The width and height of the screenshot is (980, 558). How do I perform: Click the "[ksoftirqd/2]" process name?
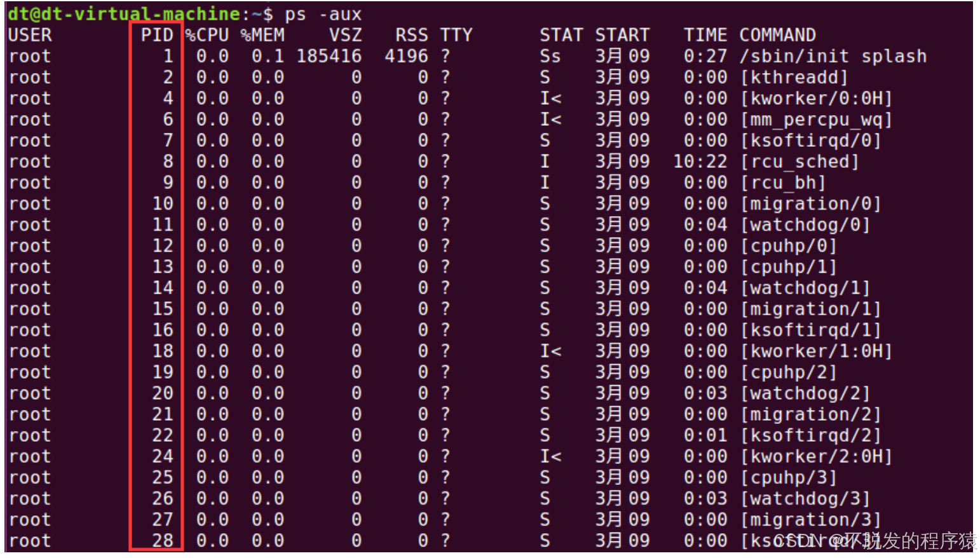(x=811, y=435)
